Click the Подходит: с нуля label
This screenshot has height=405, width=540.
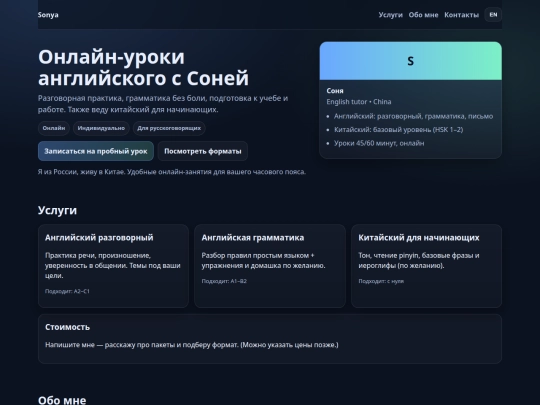click(x=381, y=281)
